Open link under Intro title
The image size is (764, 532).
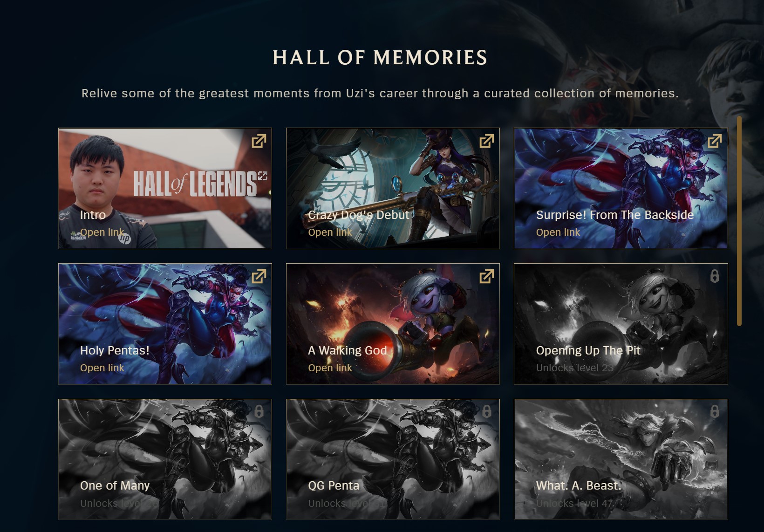[102, 232]
